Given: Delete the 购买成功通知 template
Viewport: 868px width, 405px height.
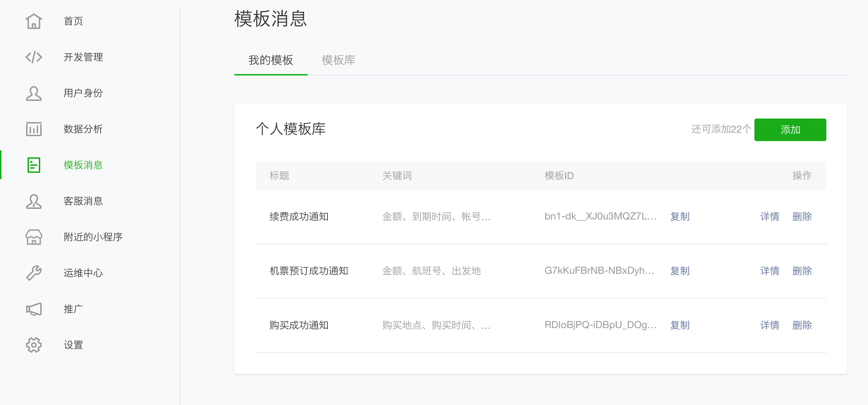Looking at the screenshot, I should tap(802, 325).
